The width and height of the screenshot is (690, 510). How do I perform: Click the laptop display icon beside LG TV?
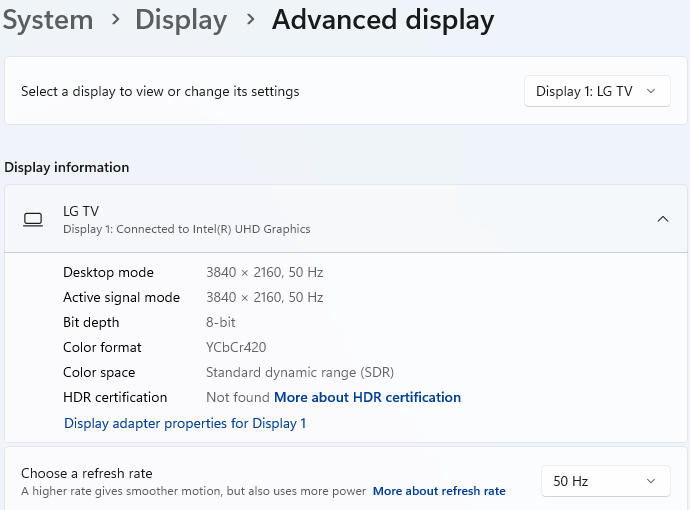(x=33, y=219)
